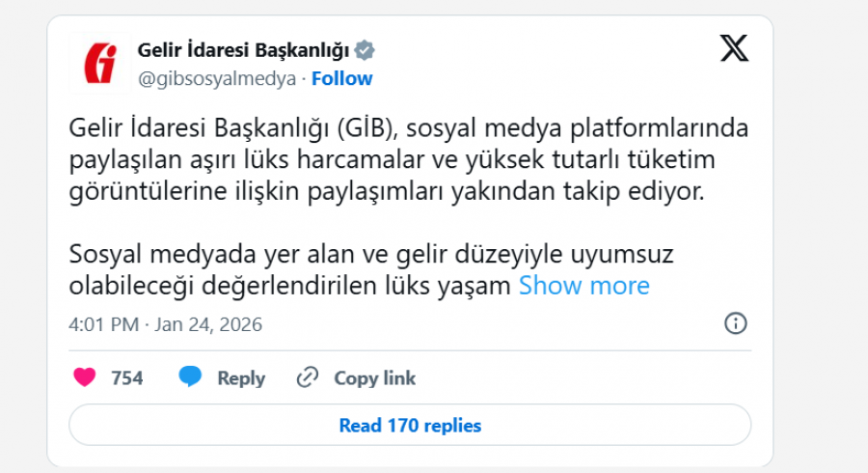The image size is (868, 473).
Task: Click the 4:01 PM post time
Action: pyautogui.click(x=103, y=324)
